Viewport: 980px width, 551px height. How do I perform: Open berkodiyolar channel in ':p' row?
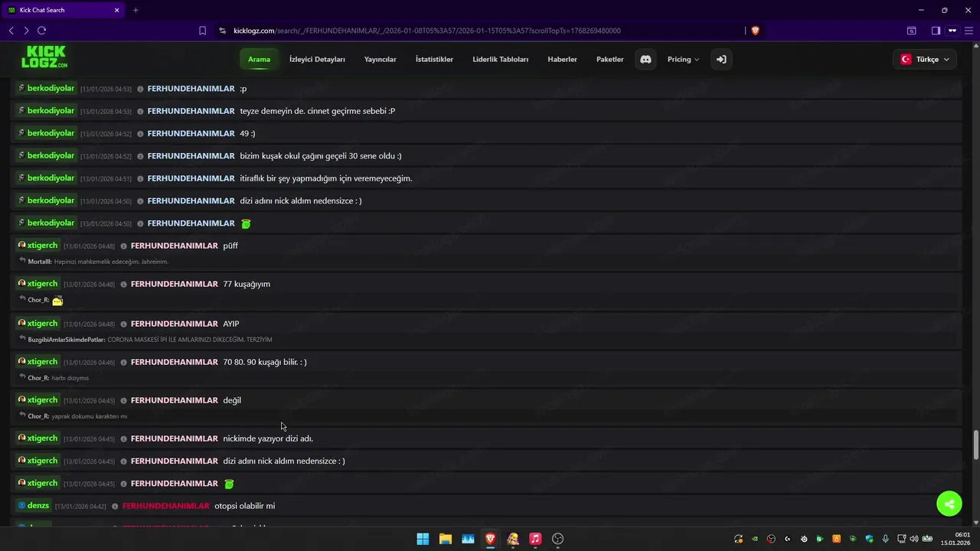click(x=46, y=89)
